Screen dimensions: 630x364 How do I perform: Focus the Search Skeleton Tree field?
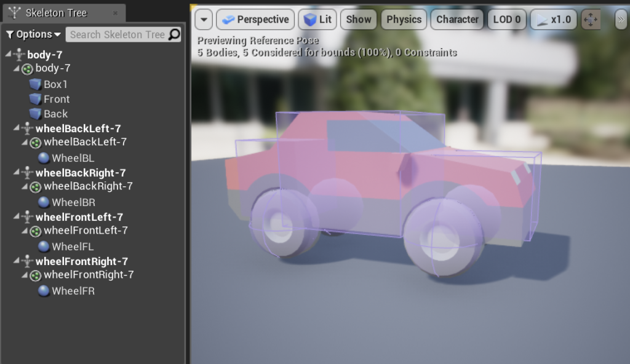click(117, 34)
